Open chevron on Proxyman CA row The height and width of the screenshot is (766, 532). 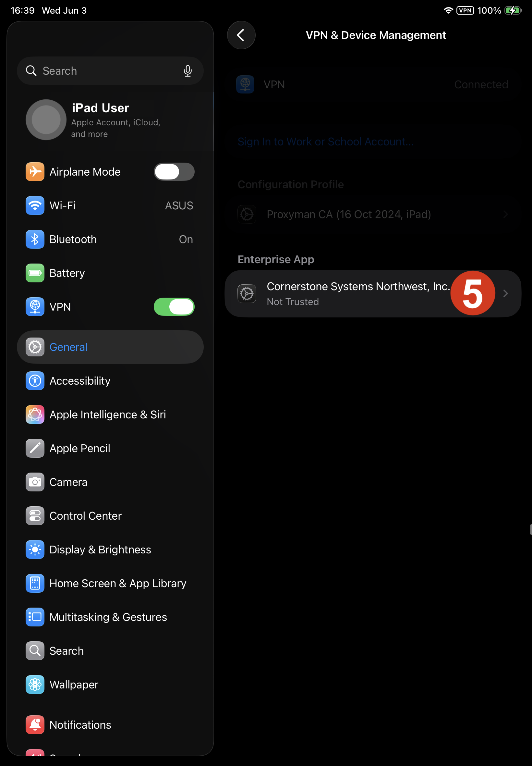coord(506,214)
